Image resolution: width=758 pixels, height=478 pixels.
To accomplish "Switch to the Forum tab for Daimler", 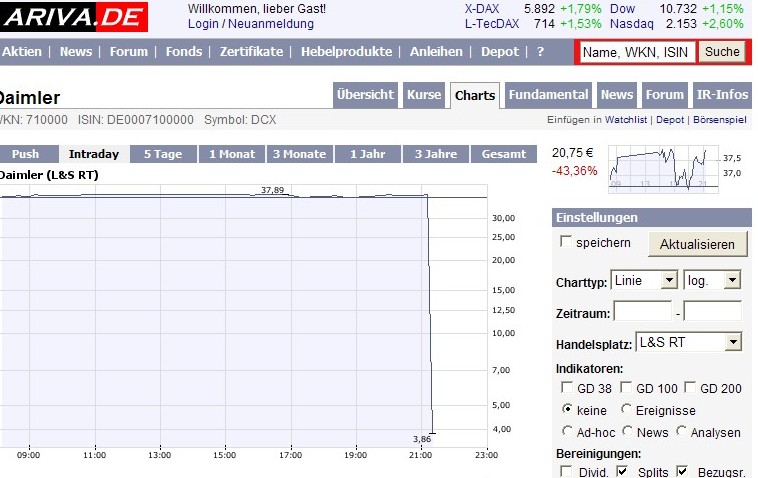I will [665, 95].
